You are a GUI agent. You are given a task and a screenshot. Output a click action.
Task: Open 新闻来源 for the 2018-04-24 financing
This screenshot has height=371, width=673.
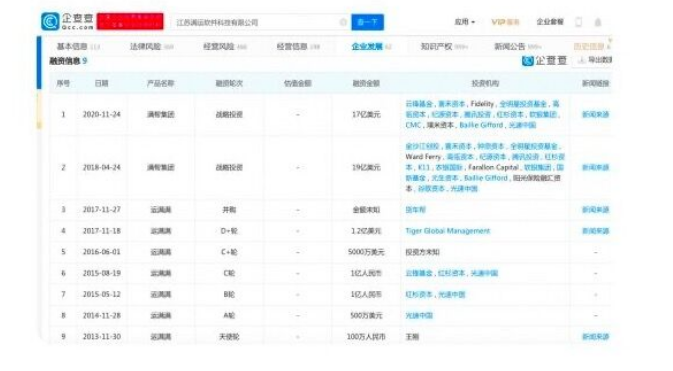pyautogui.click(x=595, y=167)
